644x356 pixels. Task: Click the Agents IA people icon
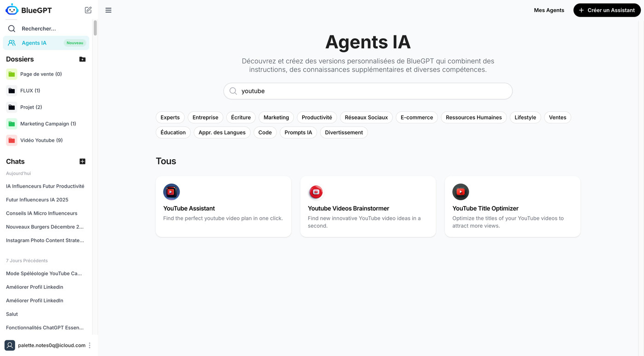coord(12,43)
